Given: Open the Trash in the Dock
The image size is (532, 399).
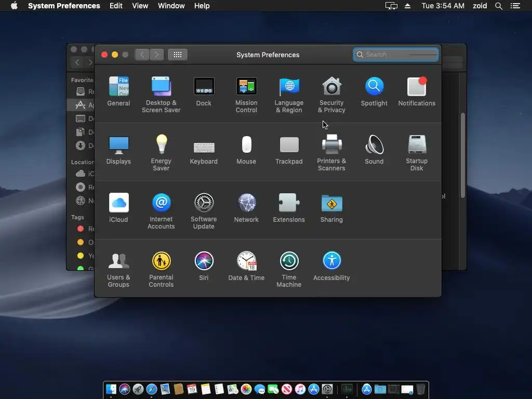Looking at the screenshot, I should pyautogui.click(x=421, y=389).
